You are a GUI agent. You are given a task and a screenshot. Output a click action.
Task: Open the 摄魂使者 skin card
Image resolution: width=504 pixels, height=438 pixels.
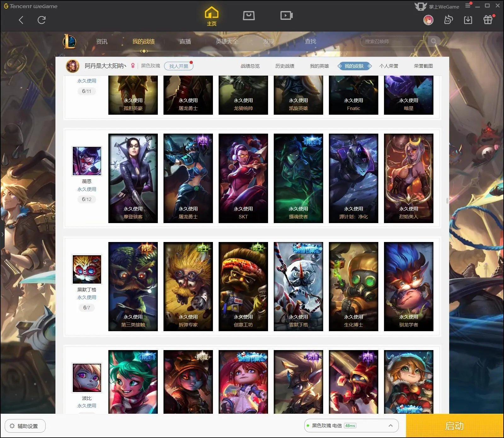[298, 178]
